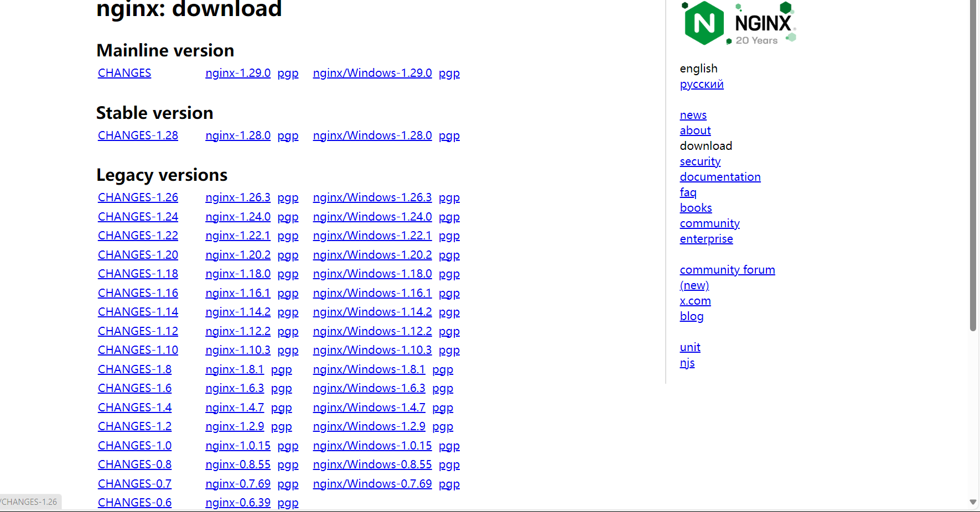Open CHANGES-1.22 changelog
Image resolution: width=980 pixels, height=512 pixels.
[138, 236]
